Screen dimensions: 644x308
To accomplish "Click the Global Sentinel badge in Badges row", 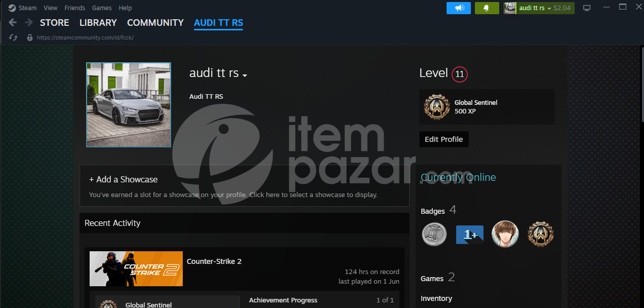I will 541,235.
